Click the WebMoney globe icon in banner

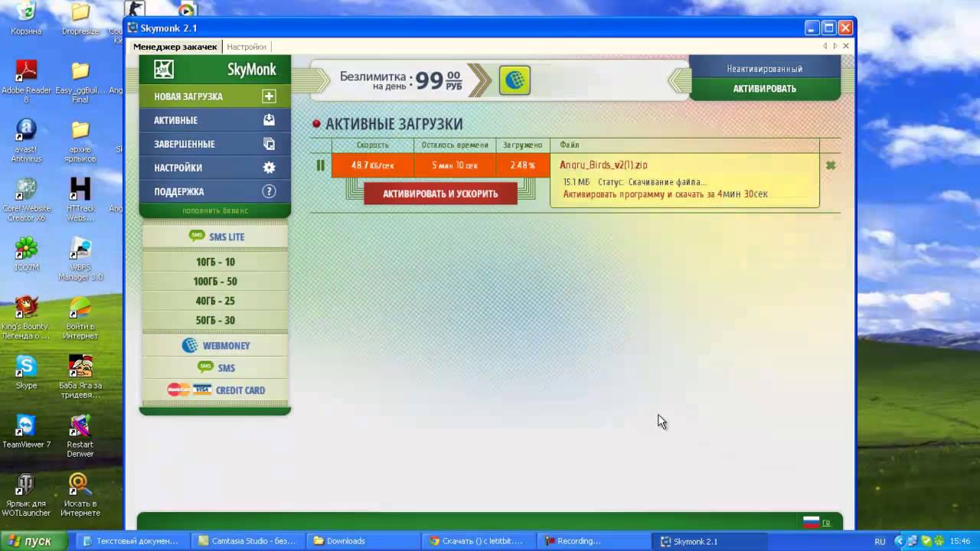pyautogui.click(x=514, y=80)
